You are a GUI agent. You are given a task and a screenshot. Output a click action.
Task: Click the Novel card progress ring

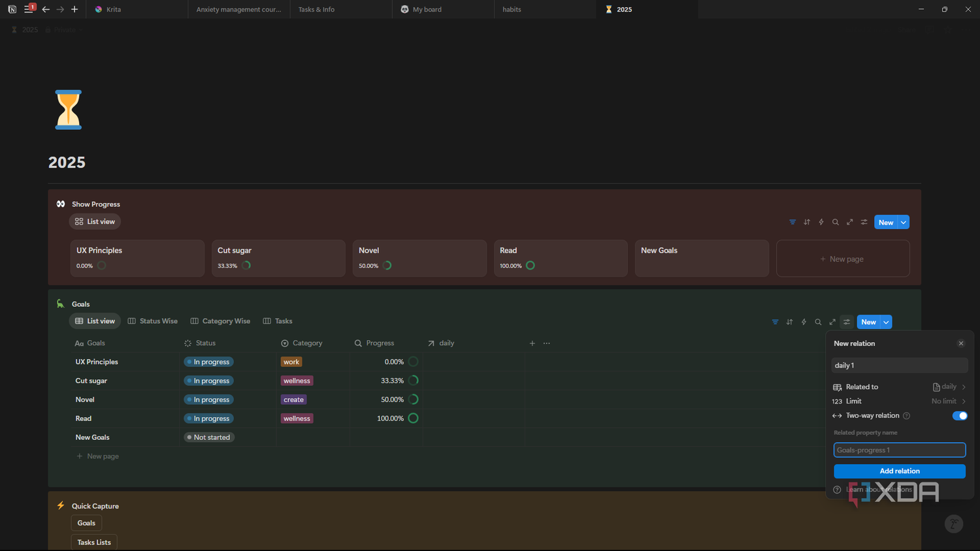tap(387, 266)
